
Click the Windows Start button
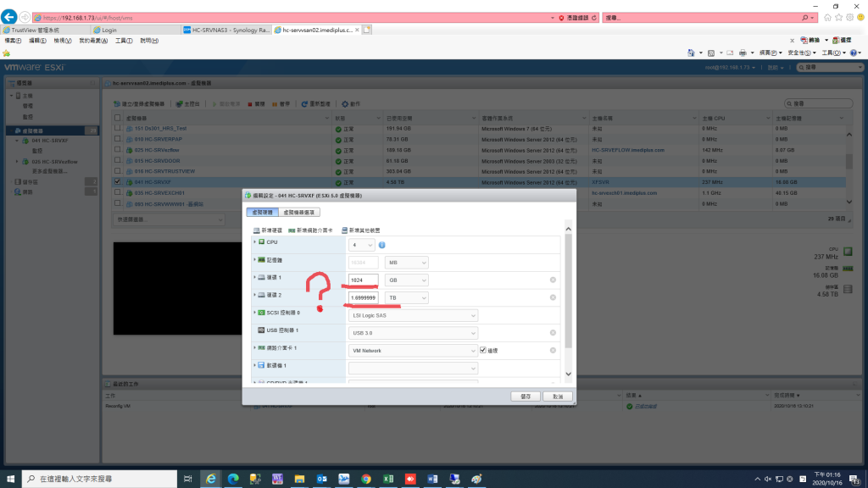10,479
